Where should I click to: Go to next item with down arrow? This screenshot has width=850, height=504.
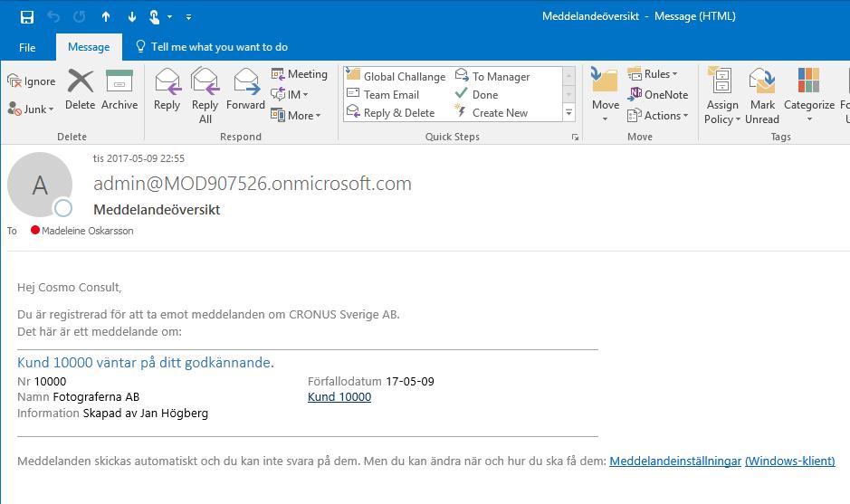point(132,17)
